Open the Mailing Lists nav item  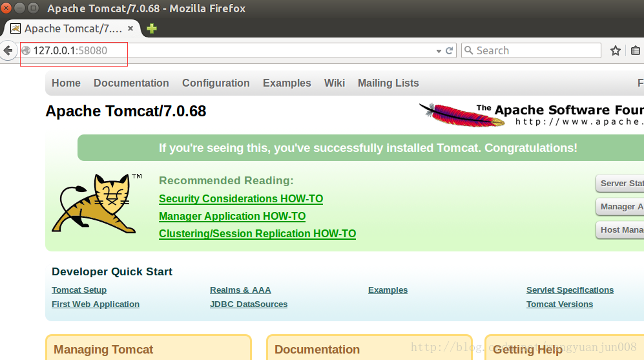(388, 83)
